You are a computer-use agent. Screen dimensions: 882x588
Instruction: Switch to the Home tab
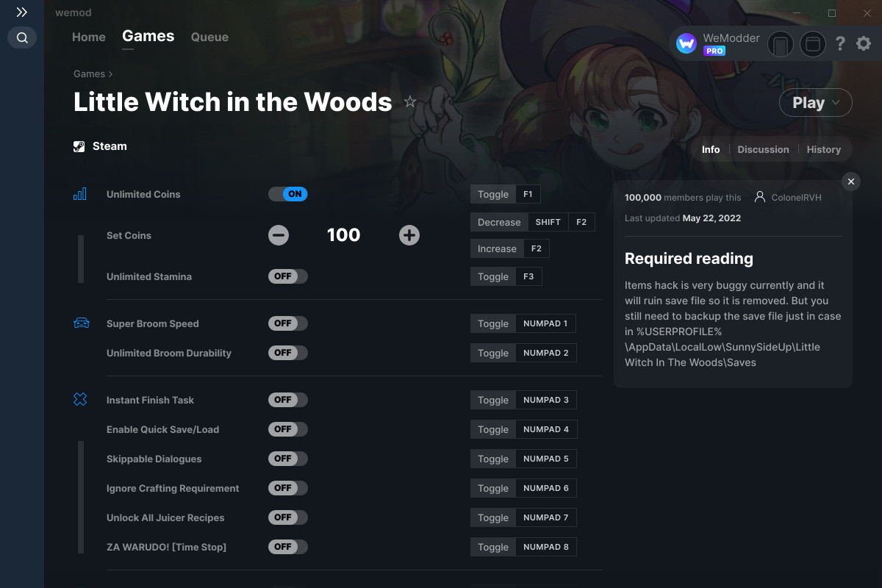[x=88, y=37]
